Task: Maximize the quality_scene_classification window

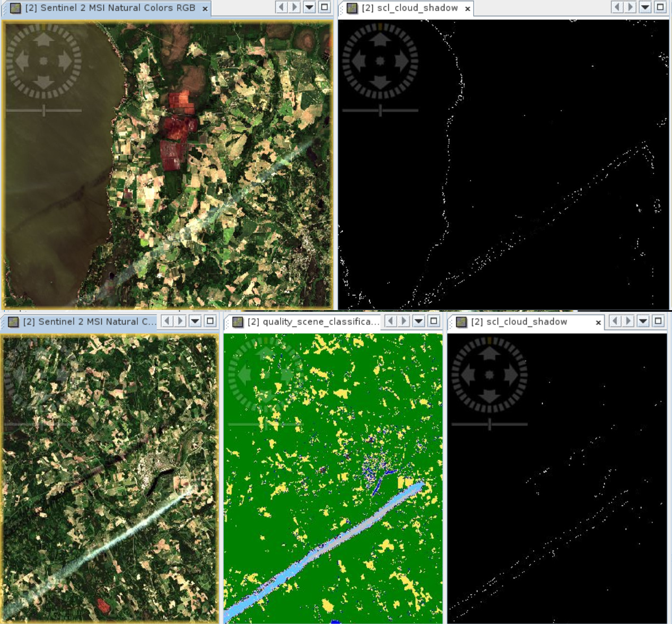Action: [434, 321]
